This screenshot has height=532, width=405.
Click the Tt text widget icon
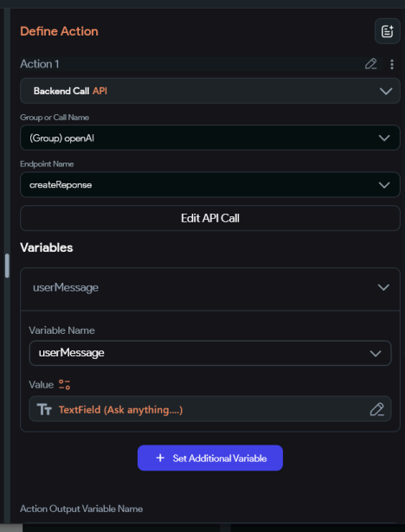[x=44, y=409]
